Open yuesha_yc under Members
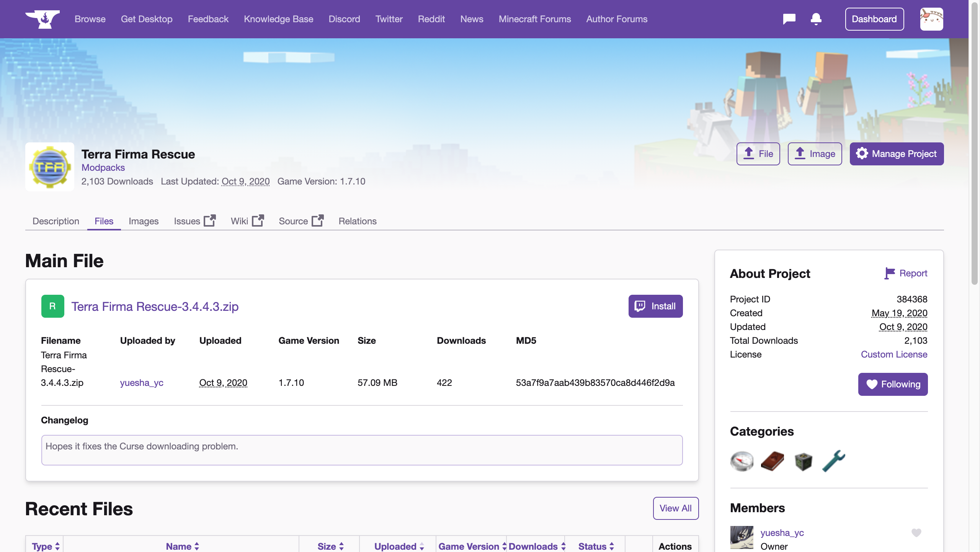The width and height of the screenshot is (980, 552). point(782,532)
